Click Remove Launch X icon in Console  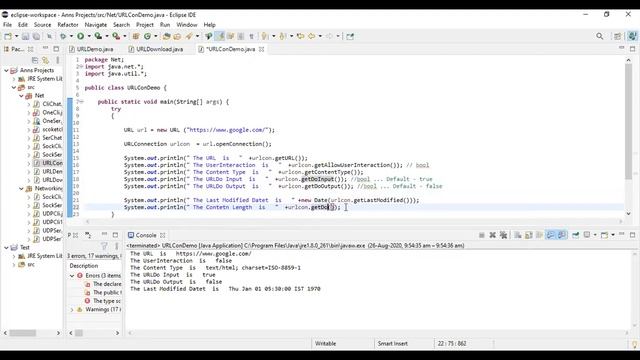[493, 235]
